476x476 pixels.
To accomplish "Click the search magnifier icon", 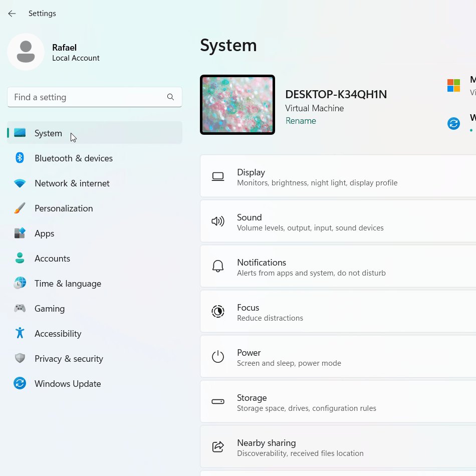I will pyautogui.click(x=170, y=97).
